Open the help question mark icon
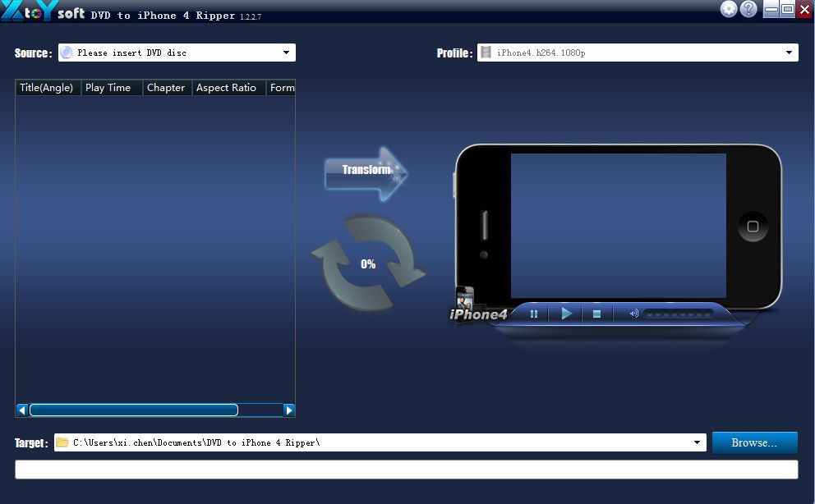 pos(748,9)
